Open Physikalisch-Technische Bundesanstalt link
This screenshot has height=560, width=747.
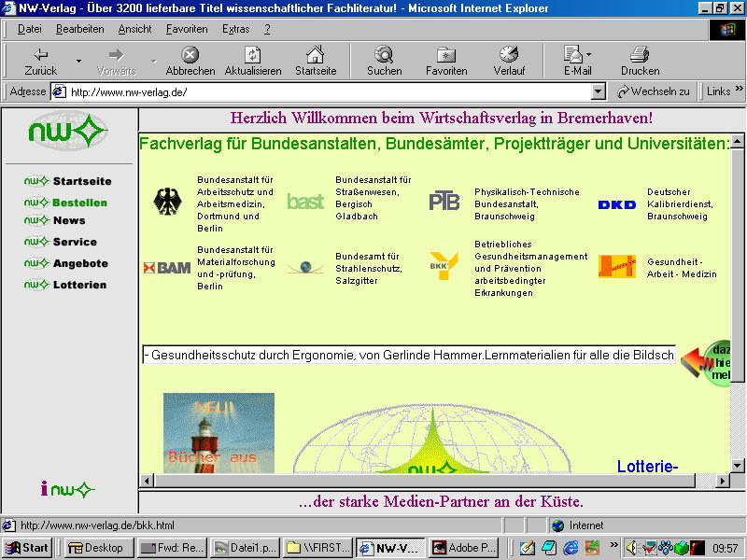527,203
